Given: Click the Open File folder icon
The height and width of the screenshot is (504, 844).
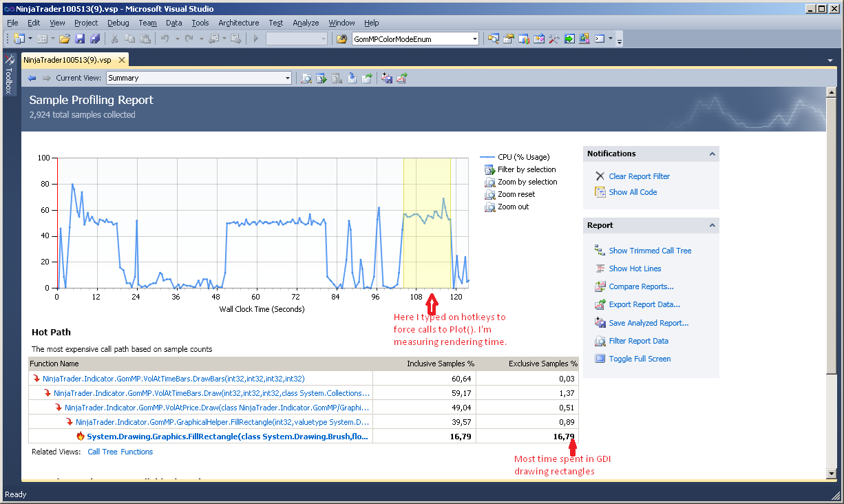Looking at the screenshot, I should [64, 39].
